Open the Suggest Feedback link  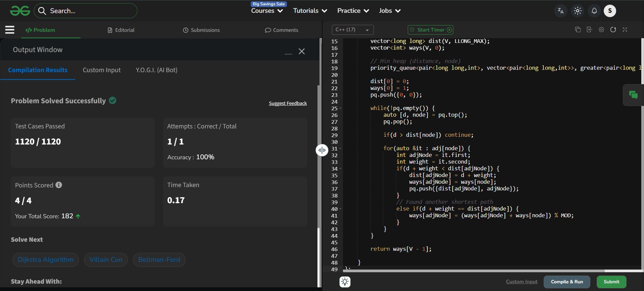click(x=288, y=103)
